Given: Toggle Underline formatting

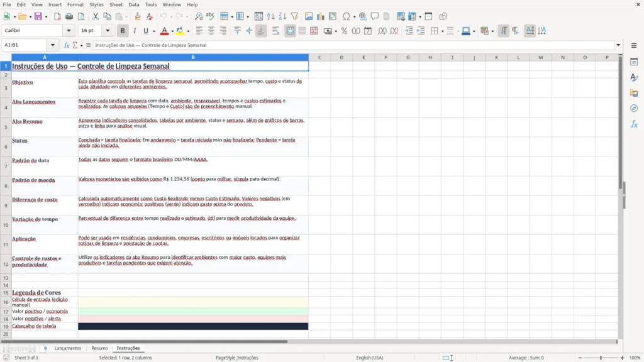Looking at the screenshot, I should [145, 31].
